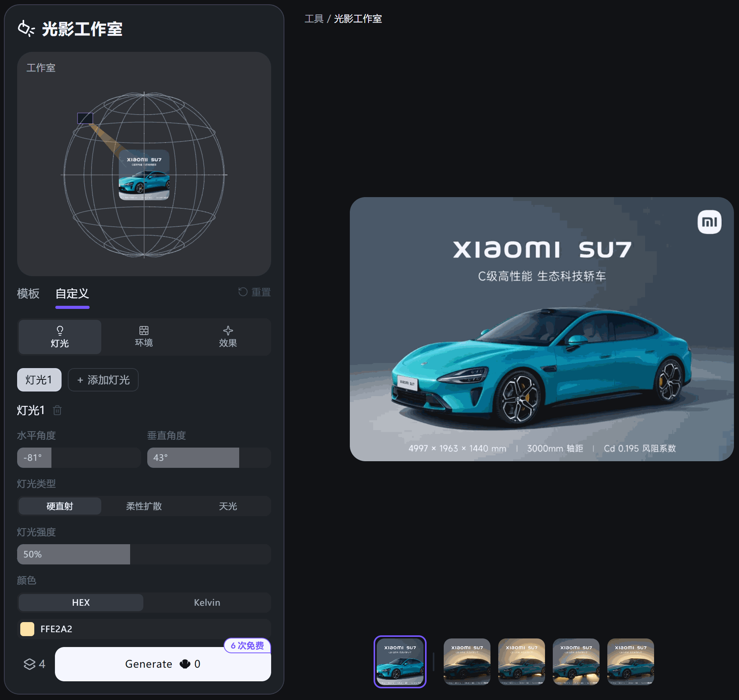Click the 重置 reset arrow icon
The height and width of the screenshot is (700, 739).
pyautogui.click(x=243, y=292)
